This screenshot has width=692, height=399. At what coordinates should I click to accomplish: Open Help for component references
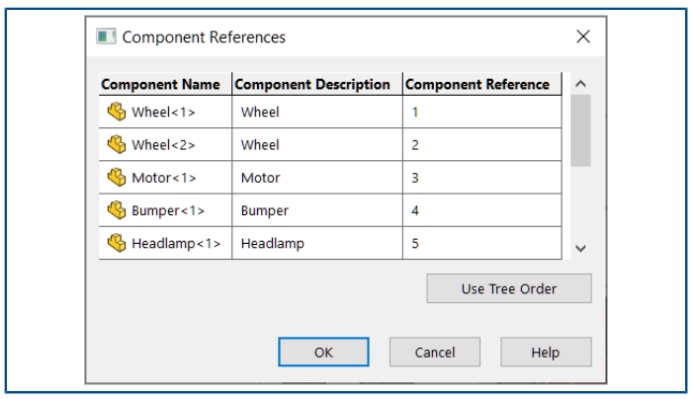pos(546,352)
